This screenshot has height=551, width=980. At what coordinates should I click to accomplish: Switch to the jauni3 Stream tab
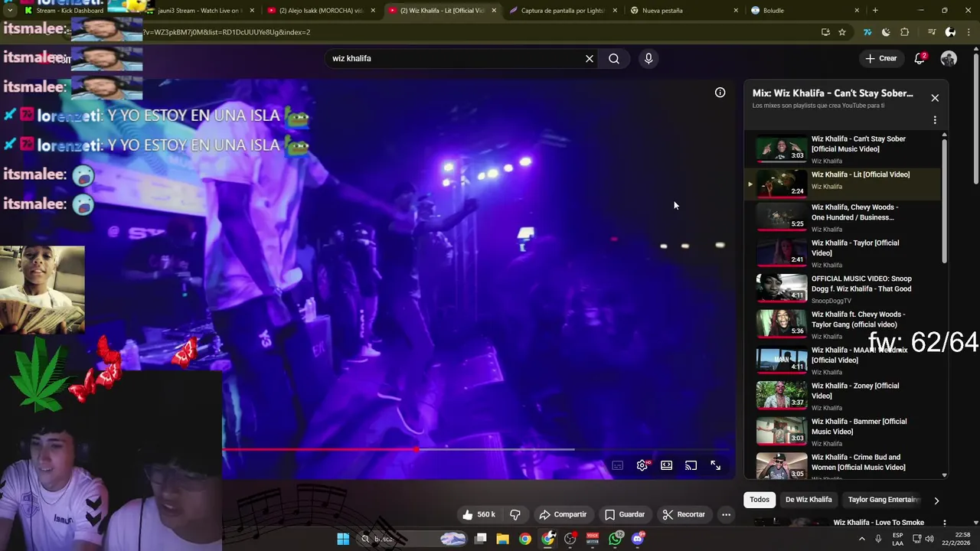click(201, 11)
